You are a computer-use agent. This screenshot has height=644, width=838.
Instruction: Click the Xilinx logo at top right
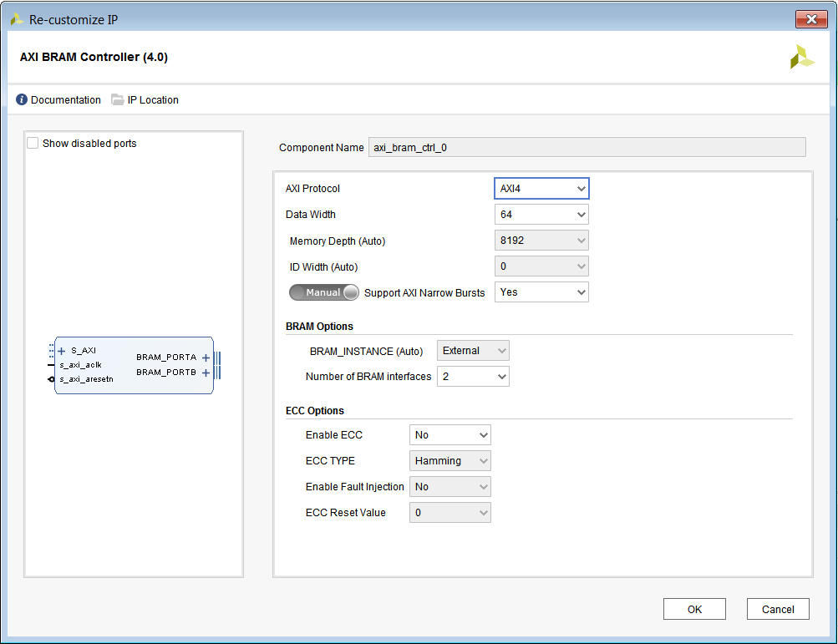coord(802,57)
